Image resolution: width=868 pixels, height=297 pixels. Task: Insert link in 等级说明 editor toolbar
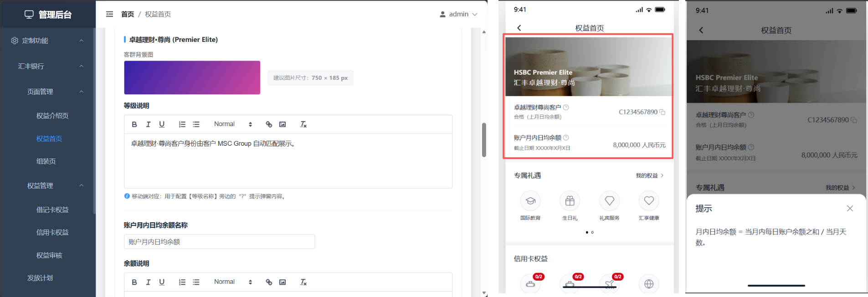269,124
